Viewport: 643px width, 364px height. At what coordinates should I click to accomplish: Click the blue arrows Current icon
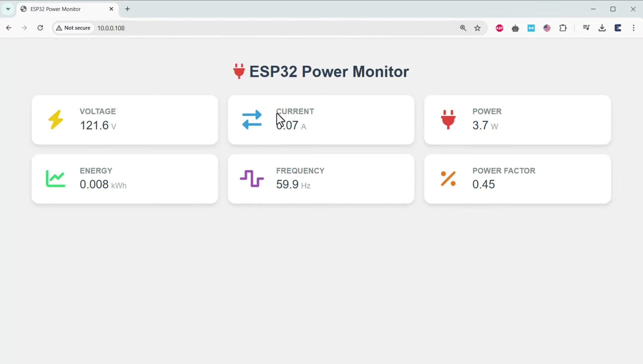click(252, 119)
